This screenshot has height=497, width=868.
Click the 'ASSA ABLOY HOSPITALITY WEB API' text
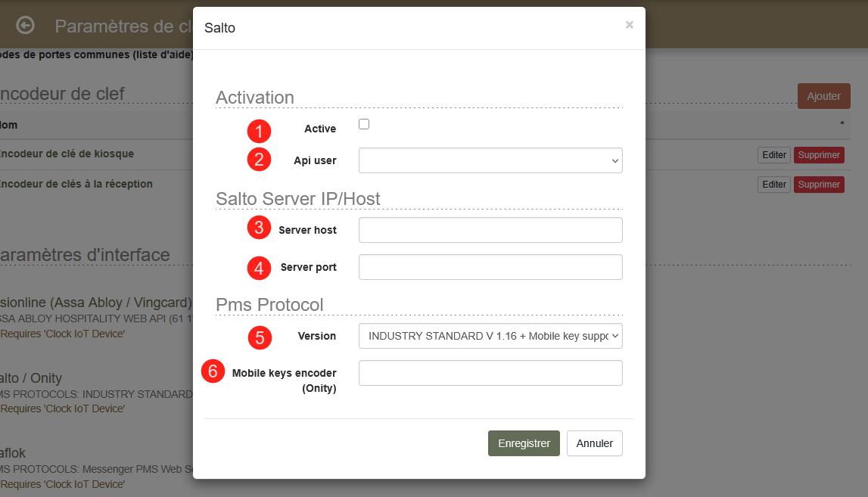click(x=96, y=318)
